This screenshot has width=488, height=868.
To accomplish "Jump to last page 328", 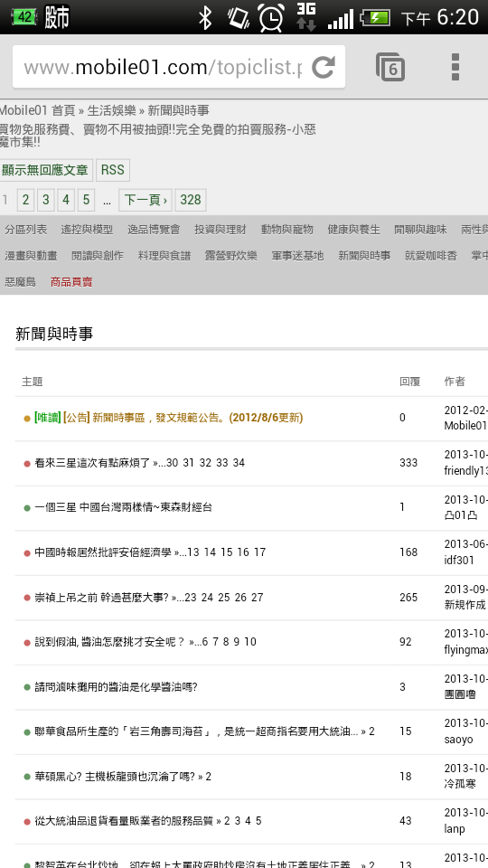I will 191,200.
